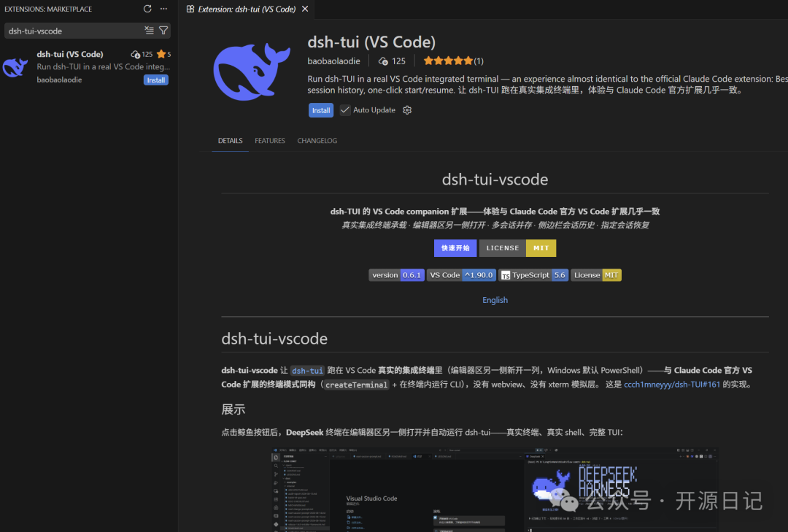Switch to the CHANGELOG tab

317,141
